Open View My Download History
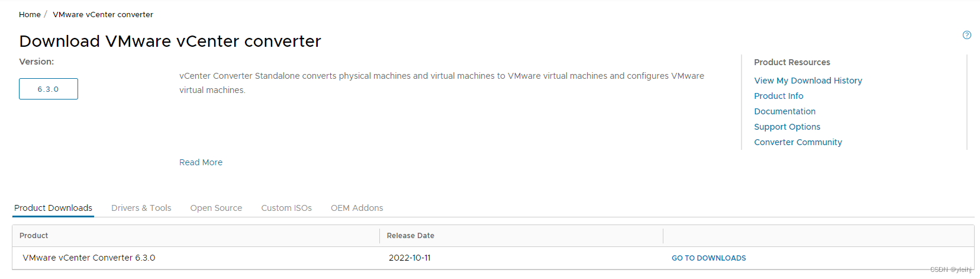980x279 pixels. [x=808, y=81]
